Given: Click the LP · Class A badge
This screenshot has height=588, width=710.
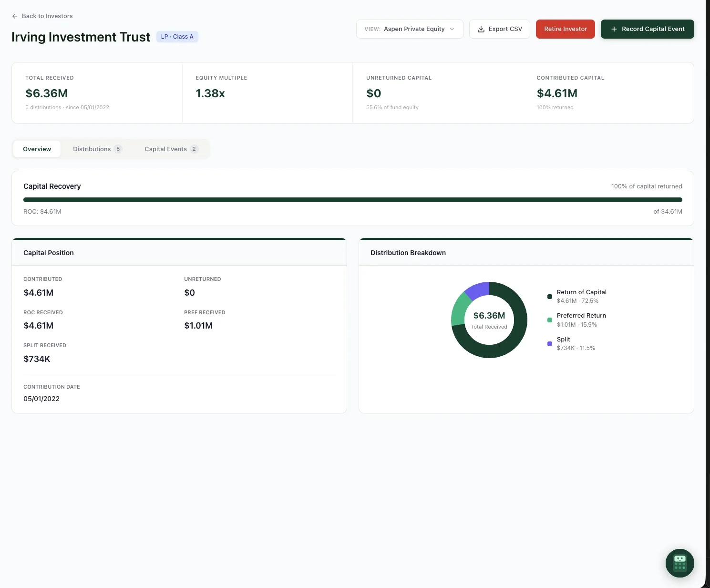Looking at the screenshot, I should point(177,36).
